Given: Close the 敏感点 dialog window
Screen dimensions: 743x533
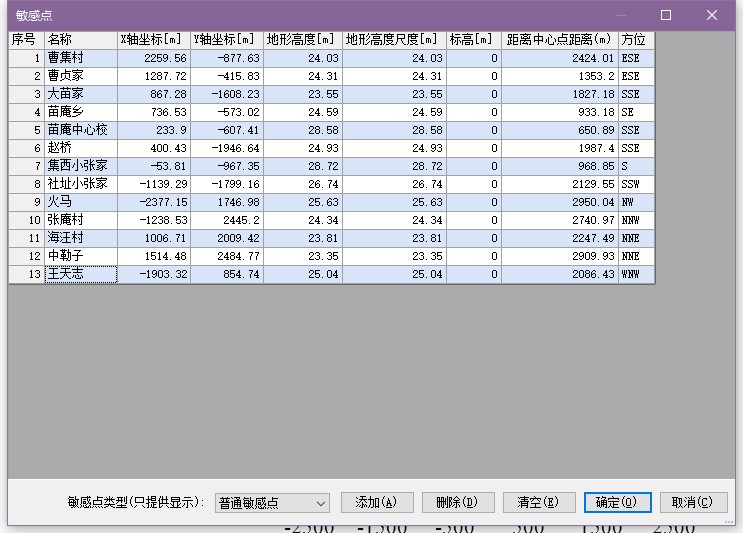Looking at the screenshot, I should pyautogui.click(x=712, y=15).
